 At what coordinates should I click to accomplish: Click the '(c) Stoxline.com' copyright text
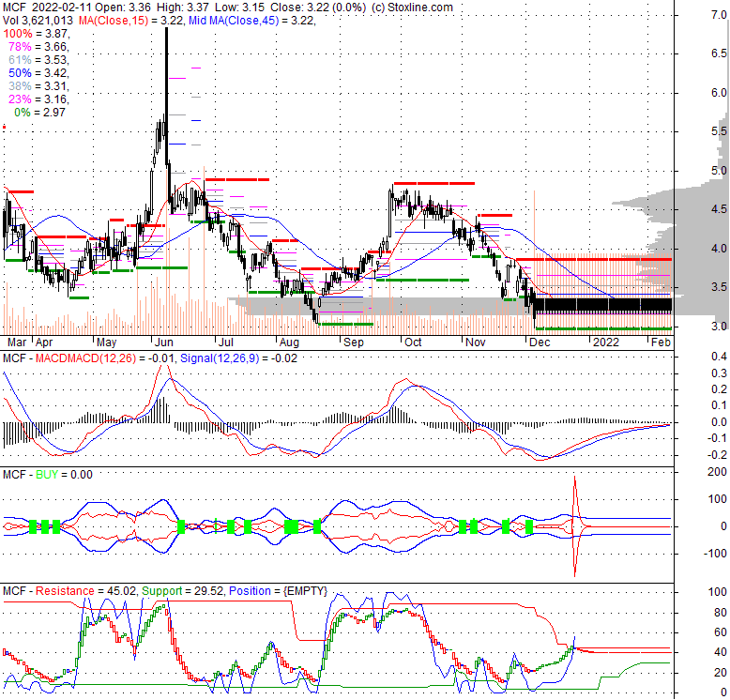point(412,8)
